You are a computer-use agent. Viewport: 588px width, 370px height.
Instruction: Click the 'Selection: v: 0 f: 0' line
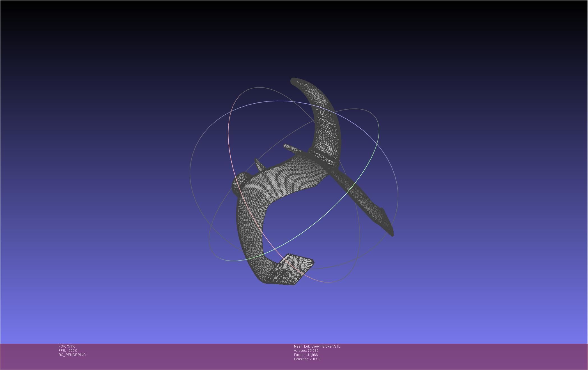click(x=307, y=359)
